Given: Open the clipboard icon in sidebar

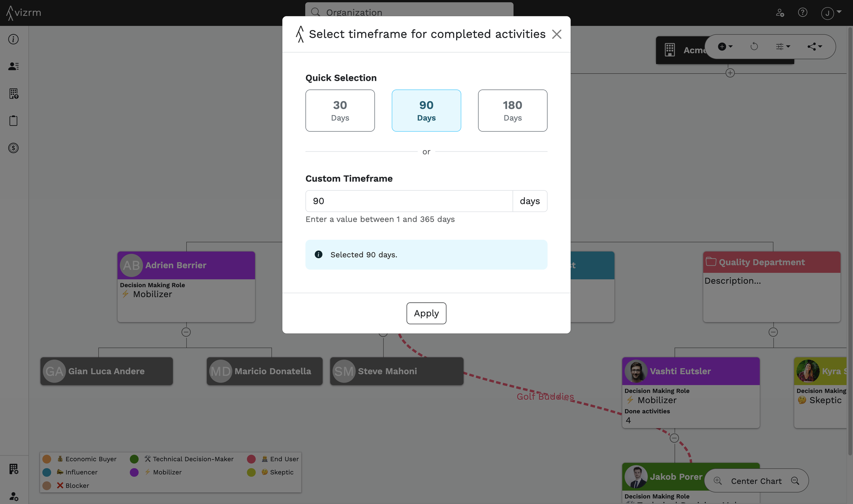Looking at the screenshot, I should (x=13, y=121).
